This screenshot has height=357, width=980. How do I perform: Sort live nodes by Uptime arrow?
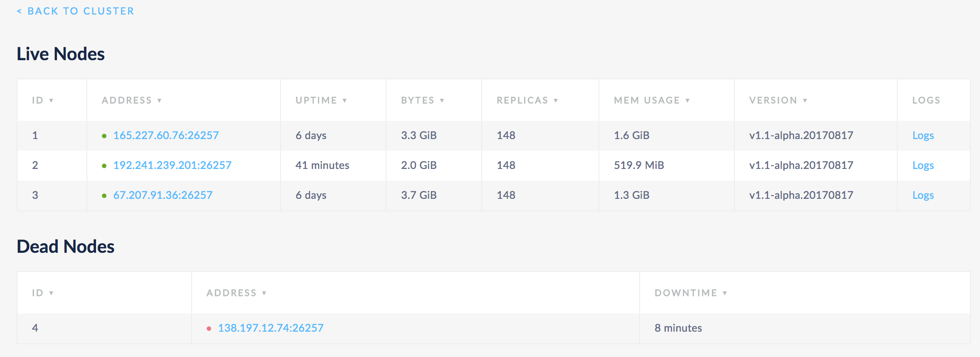[345, 100]
